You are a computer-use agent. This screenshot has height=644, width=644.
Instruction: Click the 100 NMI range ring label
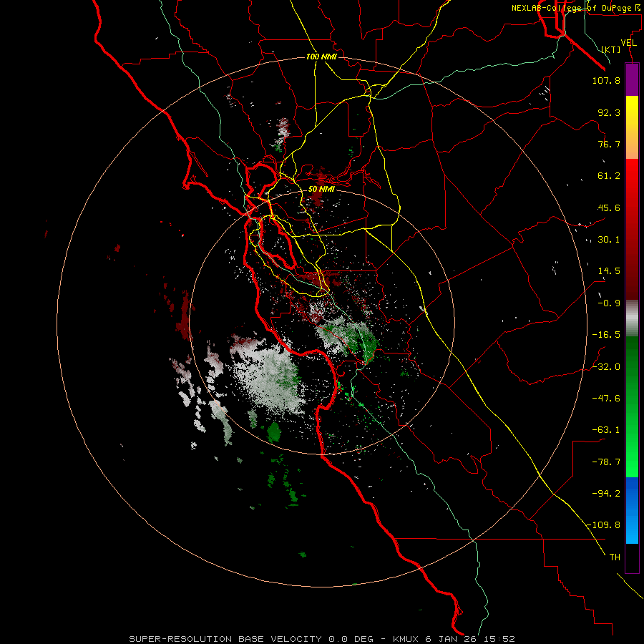pos(321,57)
